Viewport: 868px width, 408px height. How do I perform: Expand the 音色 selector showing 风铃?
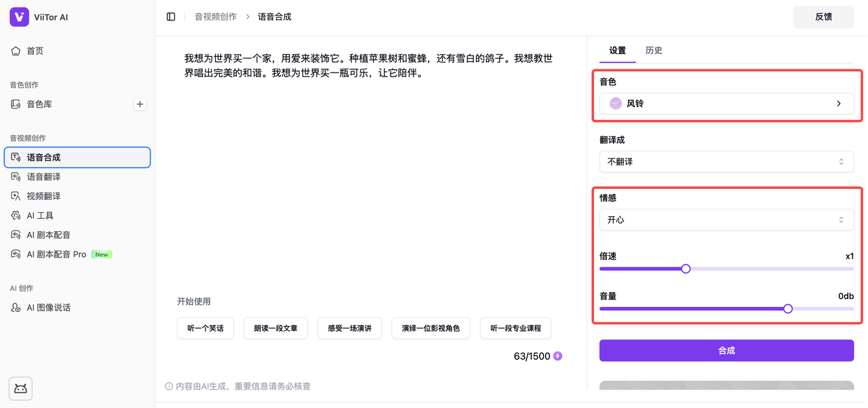(726, 104)
